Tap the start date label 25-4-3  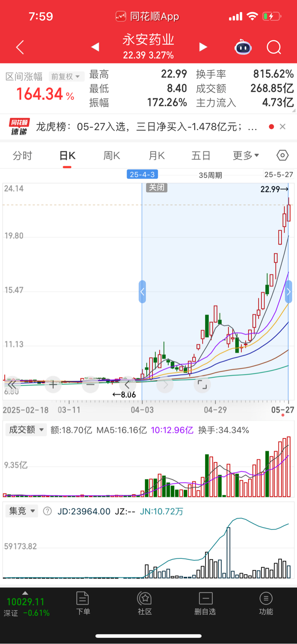(142, 174)
